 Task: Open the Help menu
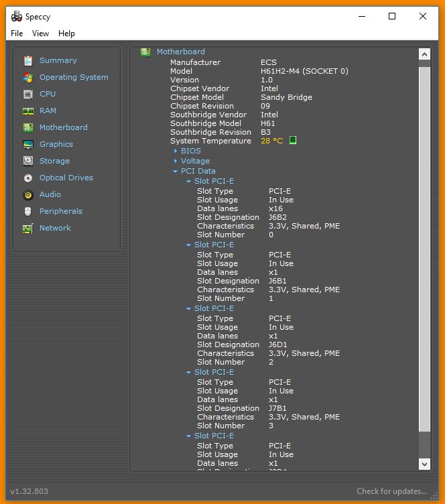point(66,34)
